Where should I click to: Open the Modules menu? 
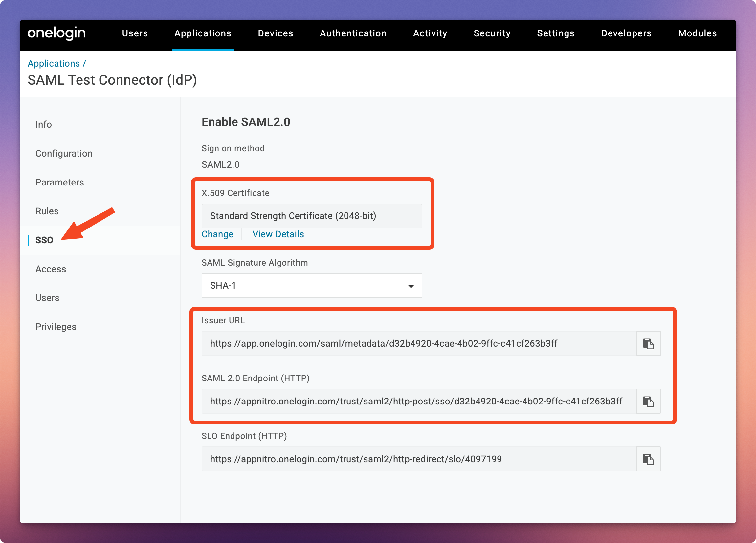tap(697, 33)
